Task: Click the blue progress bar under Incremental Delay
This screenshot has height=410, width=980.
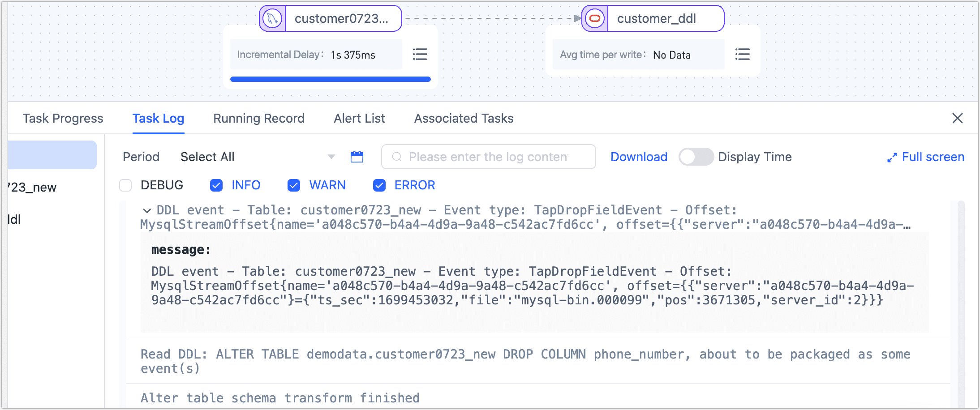Action: coord(330,79)
